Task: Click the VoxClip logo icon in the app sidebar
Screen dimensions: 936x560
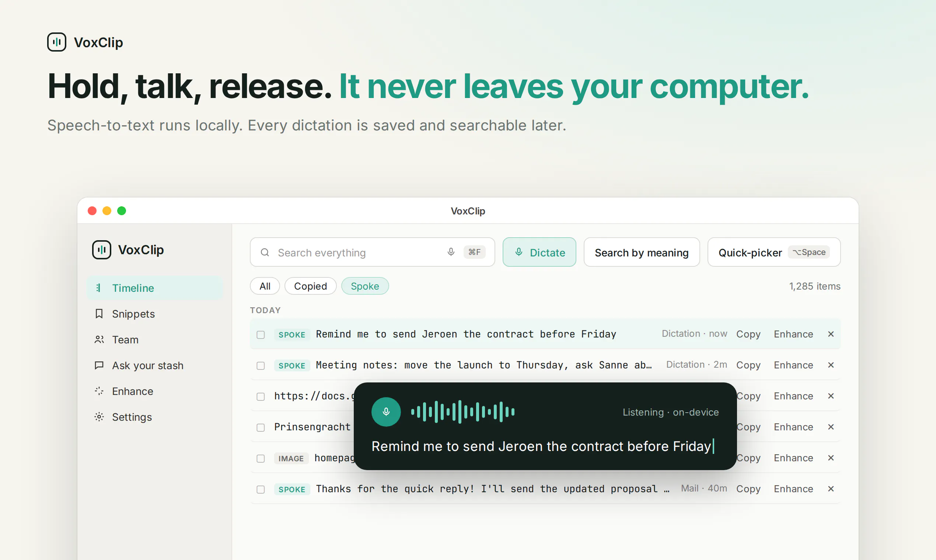Action: [x=102, y=250]
